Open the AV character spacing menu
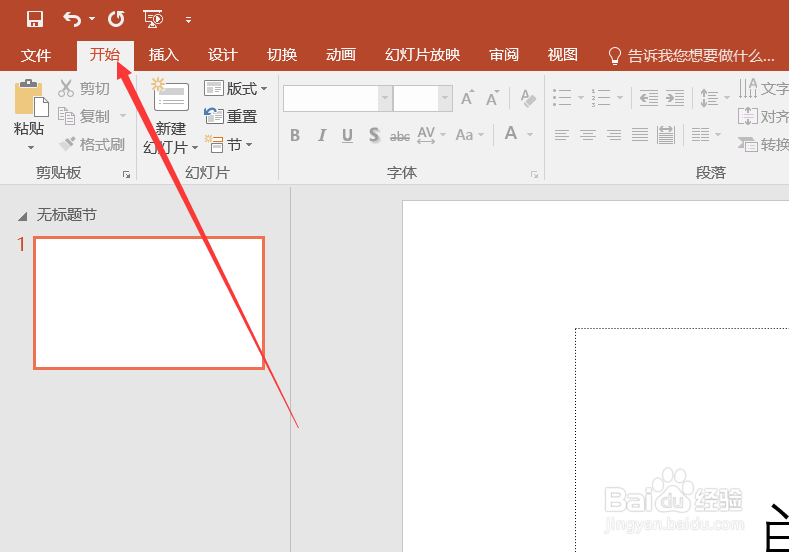Image resolution: width=789 pixels, height=552 pixels. coord(432,135)
